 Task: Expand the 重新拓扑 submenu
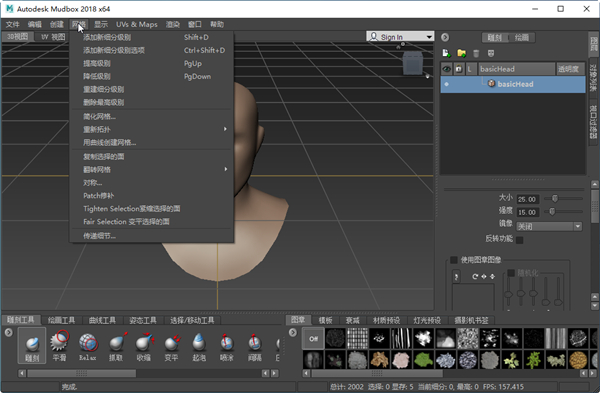tap(152, 129)
